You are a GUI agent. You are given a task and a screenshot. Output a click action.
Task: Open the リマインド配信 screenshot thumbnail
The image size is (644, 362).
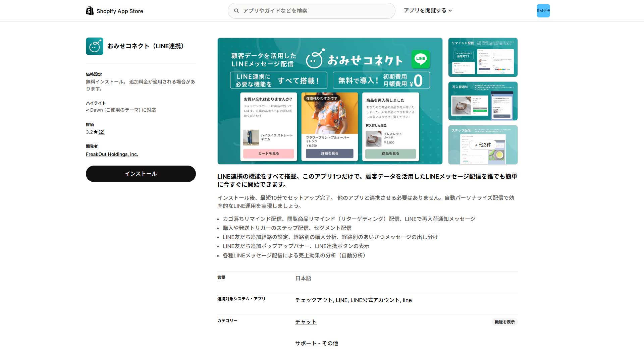tap(483, 57)
